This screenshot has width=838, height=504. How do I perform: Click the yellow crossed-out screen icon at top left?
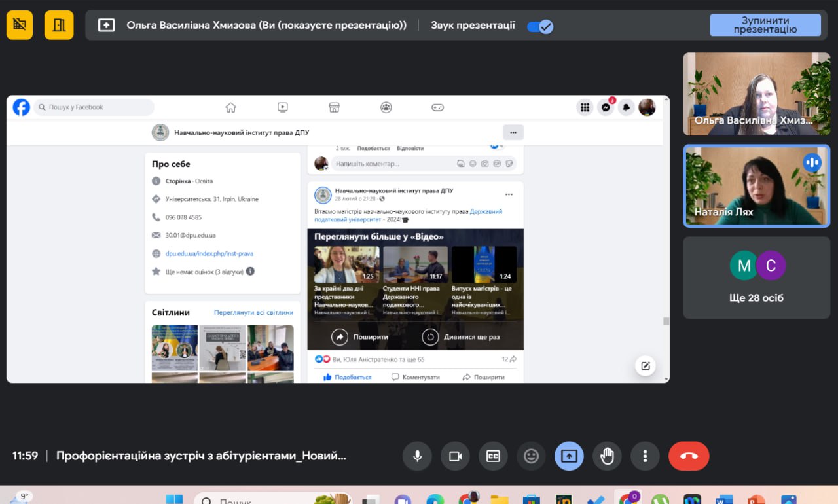click(20, 25)
